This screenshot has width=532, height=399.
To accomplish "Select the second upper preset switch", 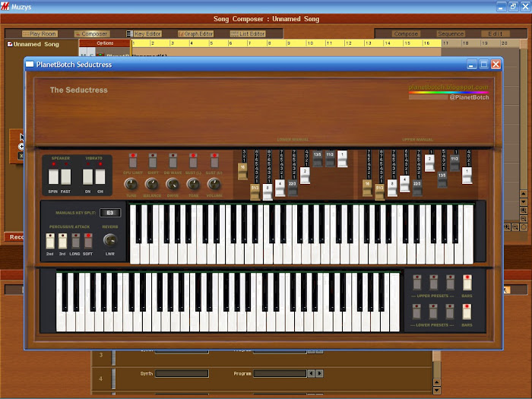I will 434,283.
